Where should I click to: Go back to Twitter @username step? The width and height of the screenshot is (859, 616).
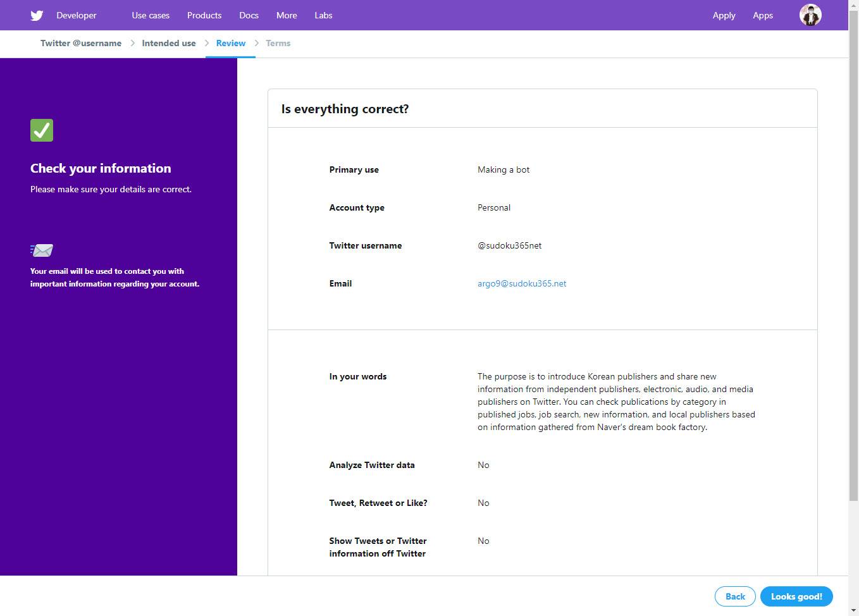point(81,43)
